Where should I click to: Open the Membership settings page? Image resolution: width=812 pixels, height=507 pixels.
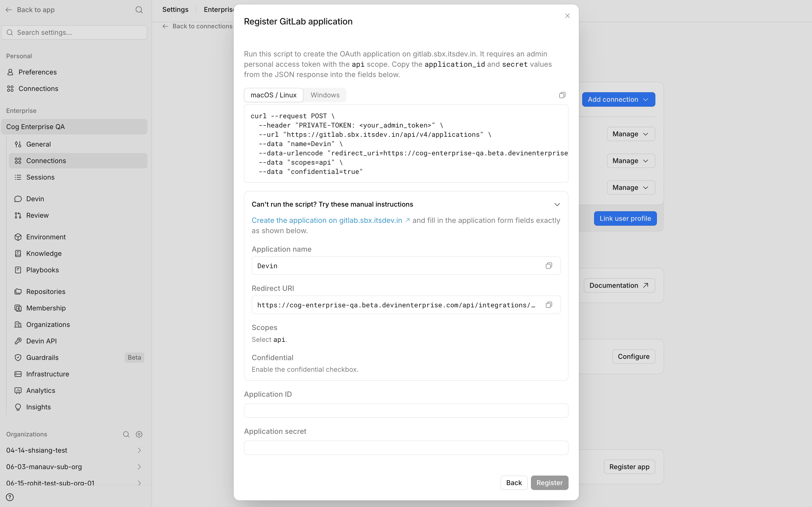click(x=78, y=308)
